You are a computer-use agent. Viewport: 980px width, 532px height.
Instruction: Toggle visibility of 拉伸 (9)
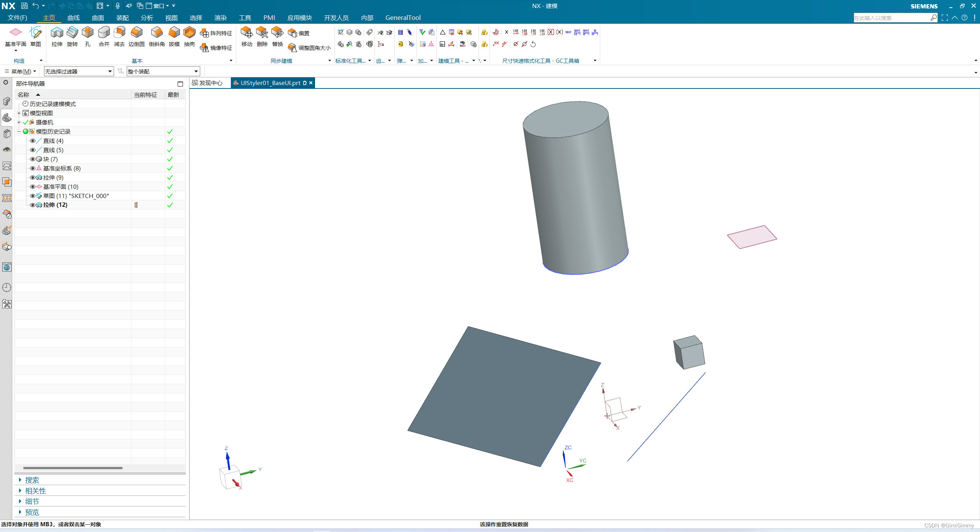pyautogui.click(x=33, y=177)
